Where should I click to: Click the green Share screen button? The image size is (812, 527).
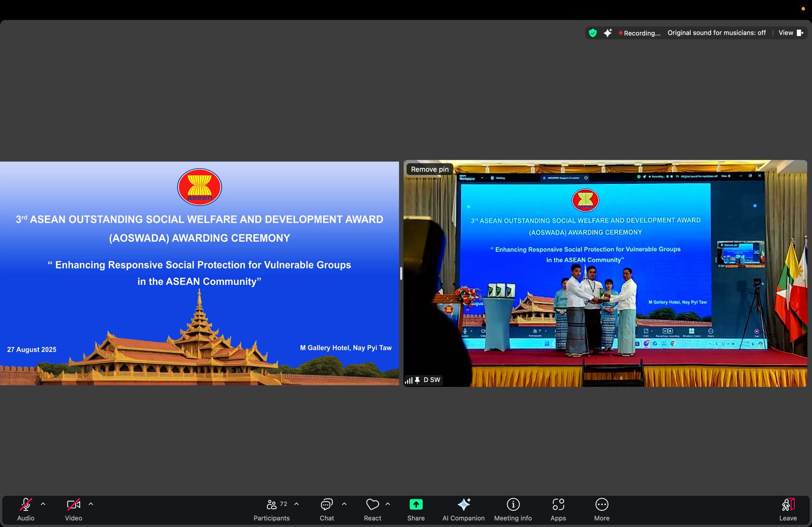pos(416,510)
